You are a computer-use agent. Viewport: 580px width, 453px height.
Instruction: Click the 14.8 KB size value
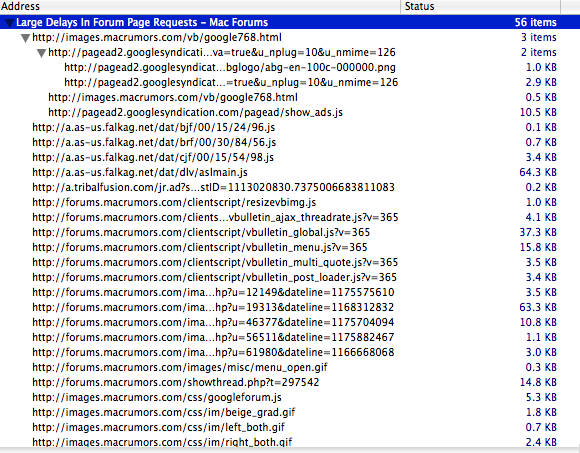tap(538, 382)
